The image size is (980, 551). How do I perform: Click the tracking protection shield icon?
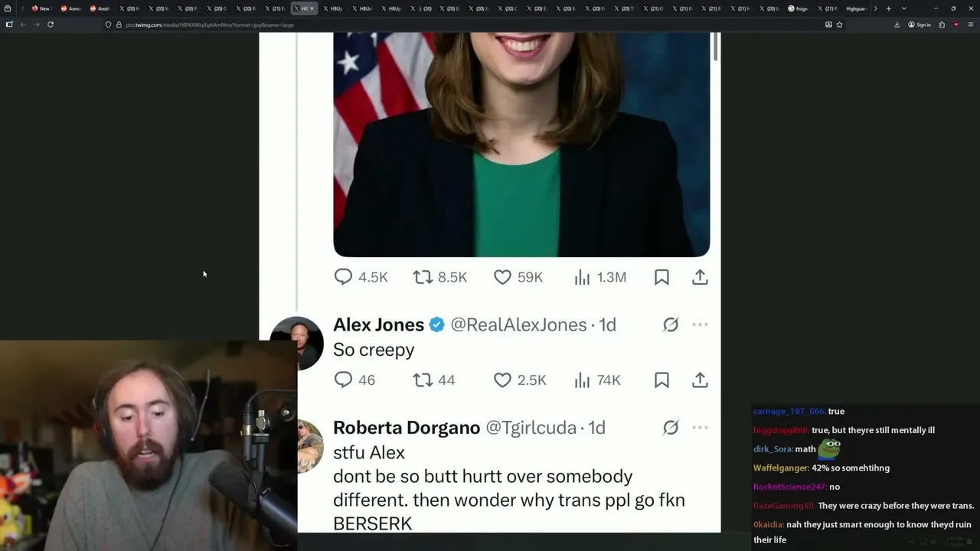click(x=108, y=24)
